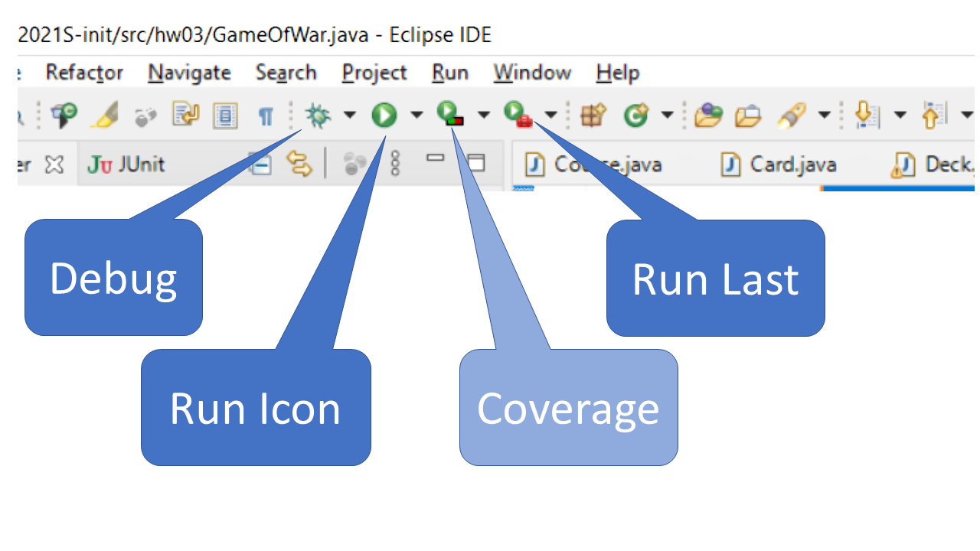
Task: Open the Navigate menu
Action: [189, 73]
